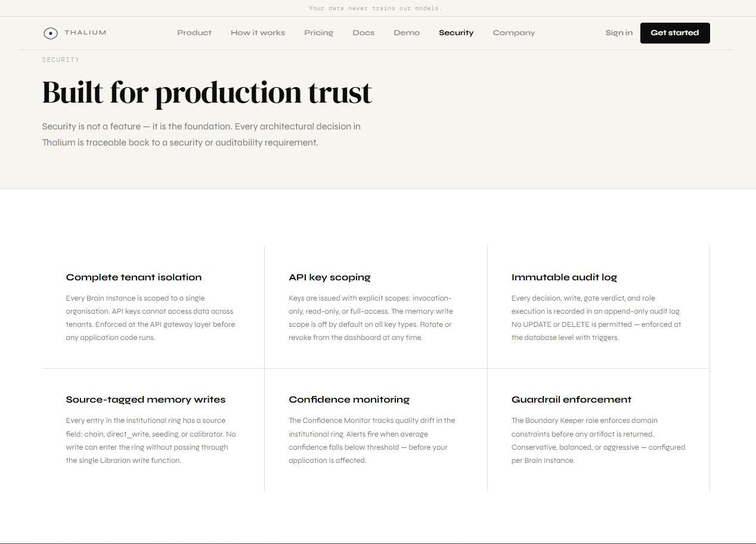The width and height of the screenshot is (756, 544).
Task: Click the Confidence Monitor description paragraph
Action: pos(372,440)
